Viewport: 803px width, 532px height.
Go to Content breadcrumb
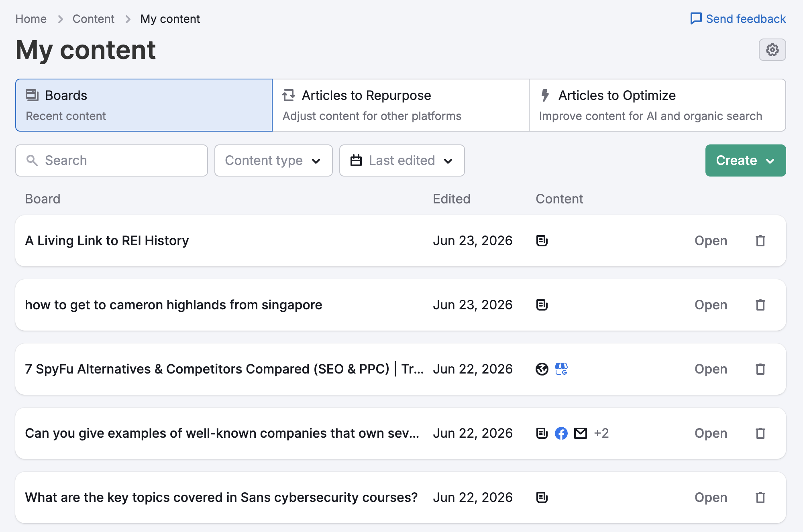(x=93, y=19)
